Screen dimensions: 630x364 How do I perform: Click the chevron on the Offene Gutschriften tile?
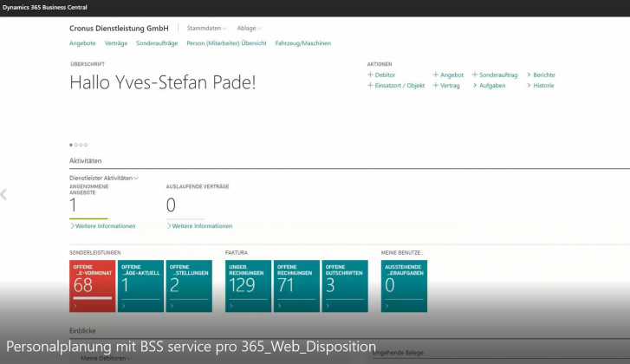328,306
